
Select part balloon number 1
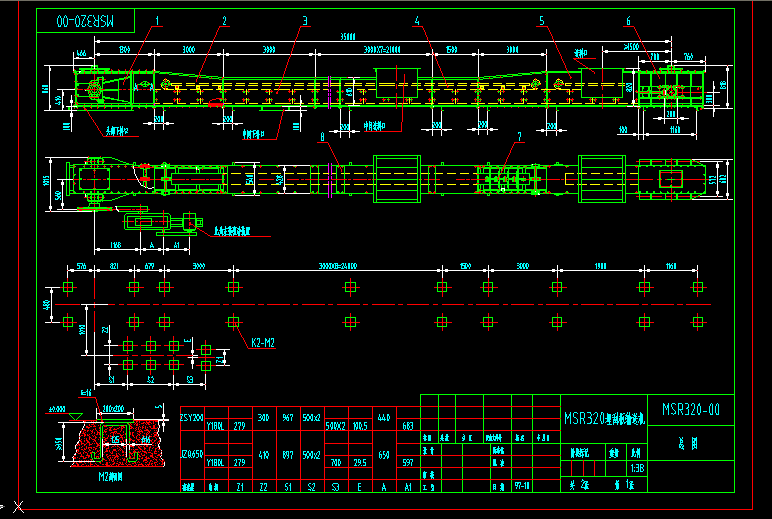tap(157, 20)
